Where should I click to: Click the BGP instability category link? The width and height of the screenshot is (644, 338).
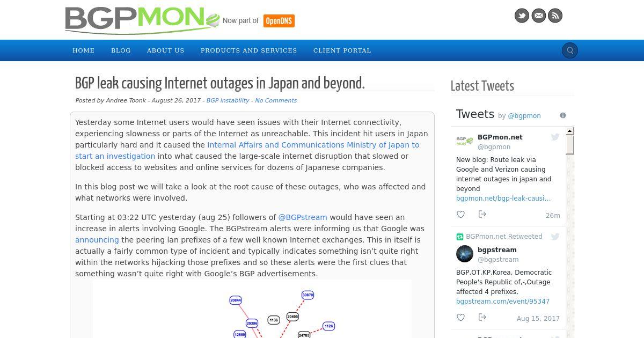click(x=228, y=100)
